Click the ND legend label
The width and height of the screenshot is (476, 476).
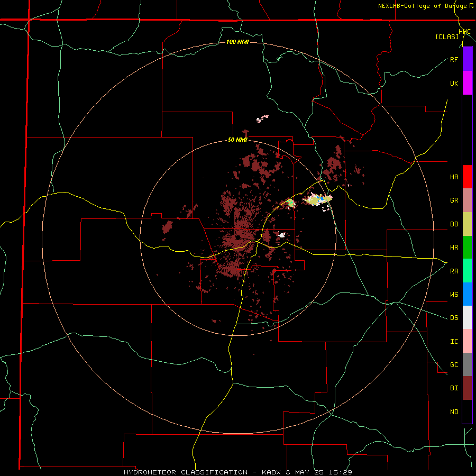454,412
